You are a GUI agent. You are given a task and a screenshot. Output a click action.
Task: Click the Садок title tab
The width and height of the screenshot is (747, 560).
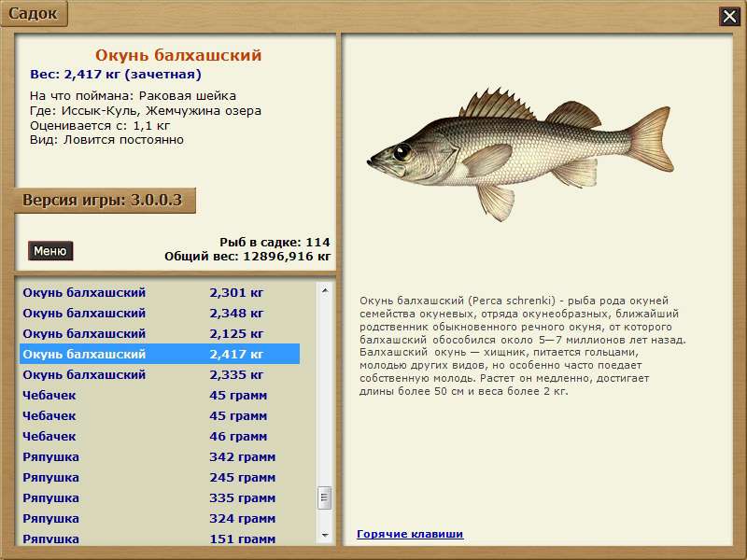34,13
